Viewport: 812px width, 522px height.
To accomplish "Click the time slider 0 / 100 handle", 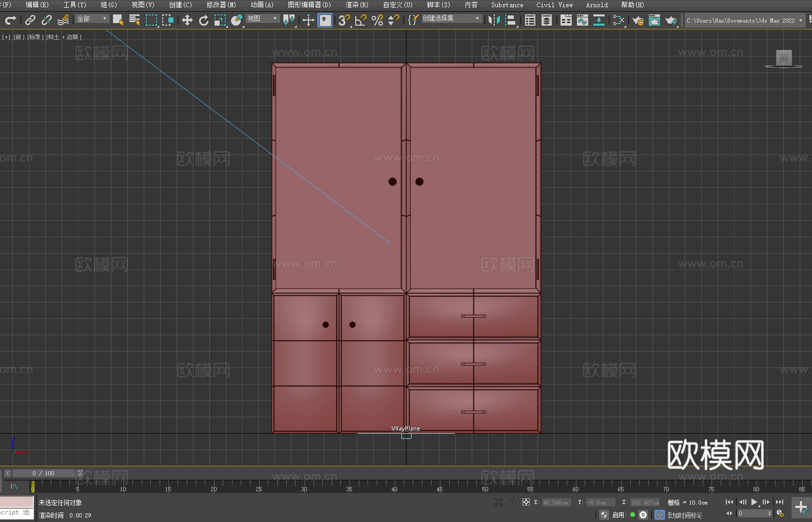I will (x=44, y=473).
